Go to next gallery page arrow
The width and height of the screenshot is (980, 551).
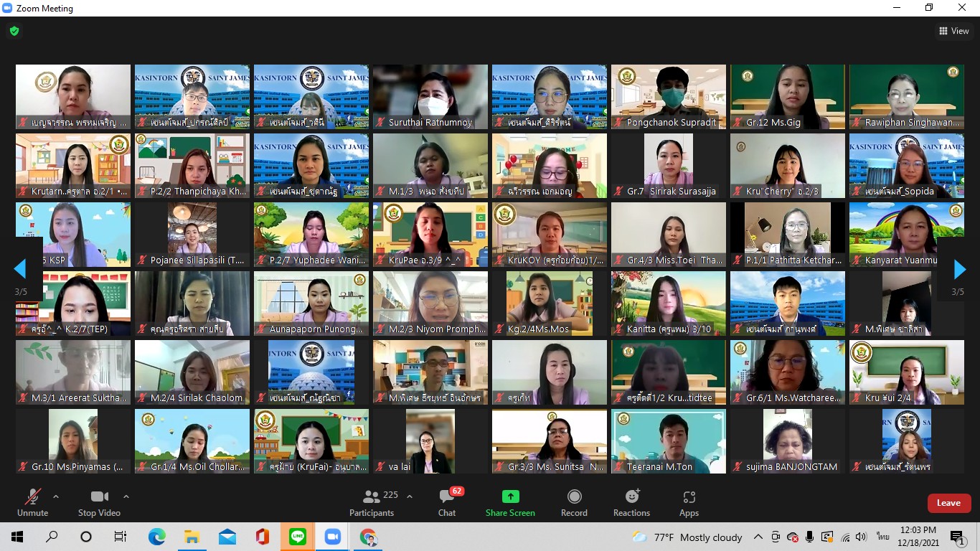coord(959,269)
